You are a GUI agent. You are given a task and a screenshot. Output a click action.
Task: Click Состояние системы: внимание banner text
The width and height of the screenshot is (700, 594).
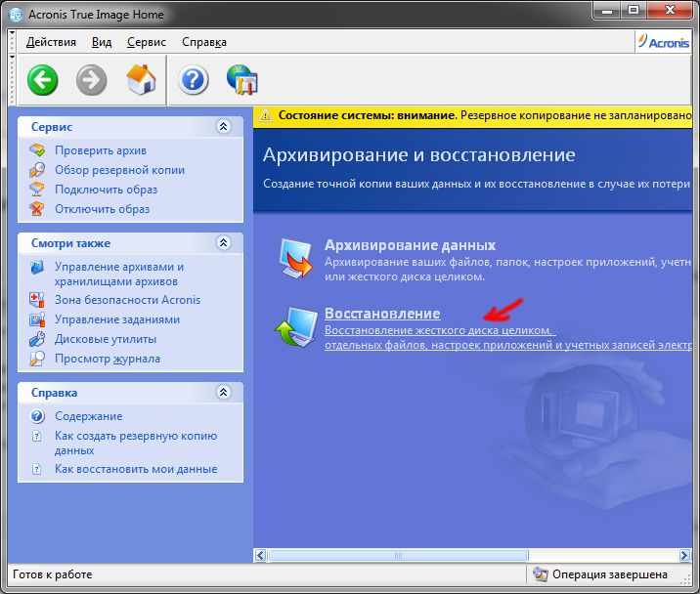click(368, 115)
